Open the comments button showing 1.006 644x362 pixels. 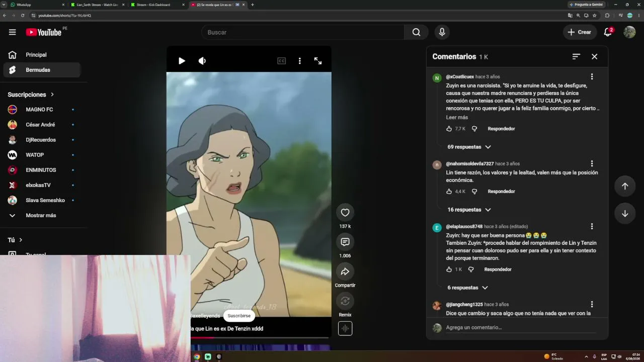(345, 242)
